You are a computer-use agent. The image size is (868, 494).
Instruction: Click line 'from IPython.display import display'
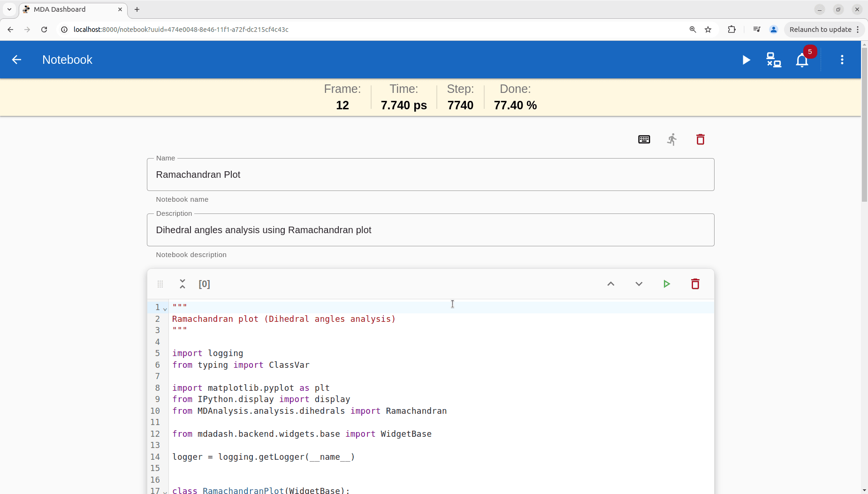coord(261,399)
